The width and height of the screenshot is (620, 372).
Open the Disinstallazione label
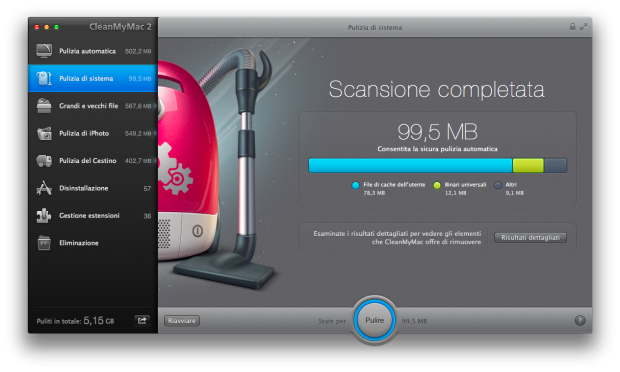coord(84,188)
